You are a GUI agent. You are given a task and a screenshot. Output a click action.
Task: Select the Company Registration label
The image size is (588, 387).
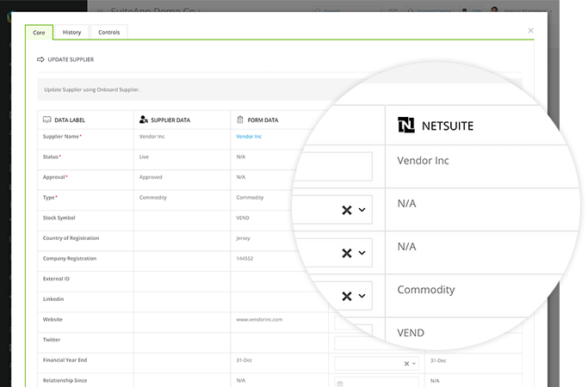tap(70, 258)
